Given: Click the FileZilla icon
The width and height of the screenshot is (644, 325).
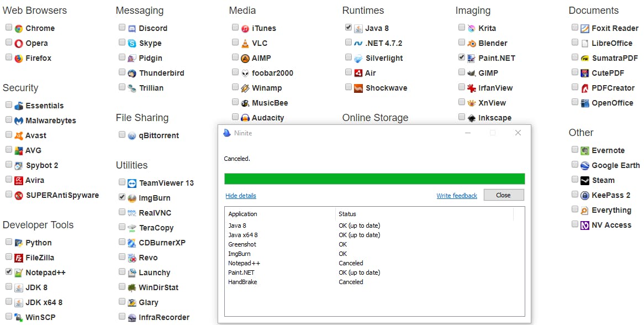Looking at the screenshot, I should (x=18, y=258).
